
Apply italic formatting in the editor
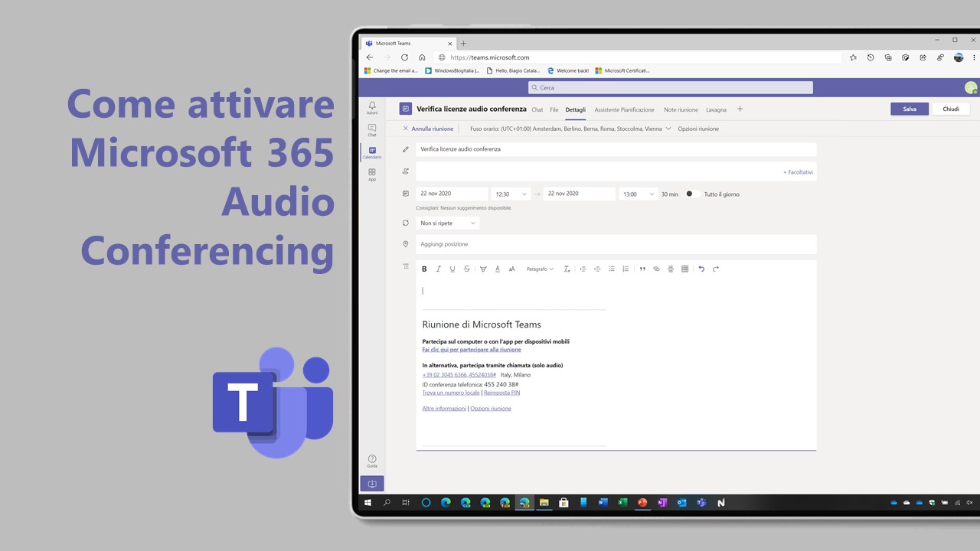[438, 269]
